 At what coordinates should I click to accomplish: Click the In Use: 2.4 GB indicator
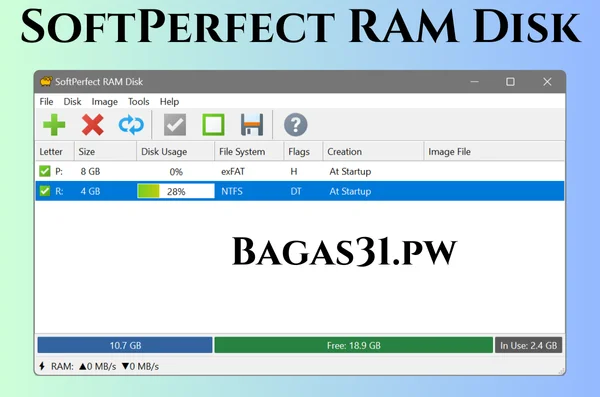(528, 345)
